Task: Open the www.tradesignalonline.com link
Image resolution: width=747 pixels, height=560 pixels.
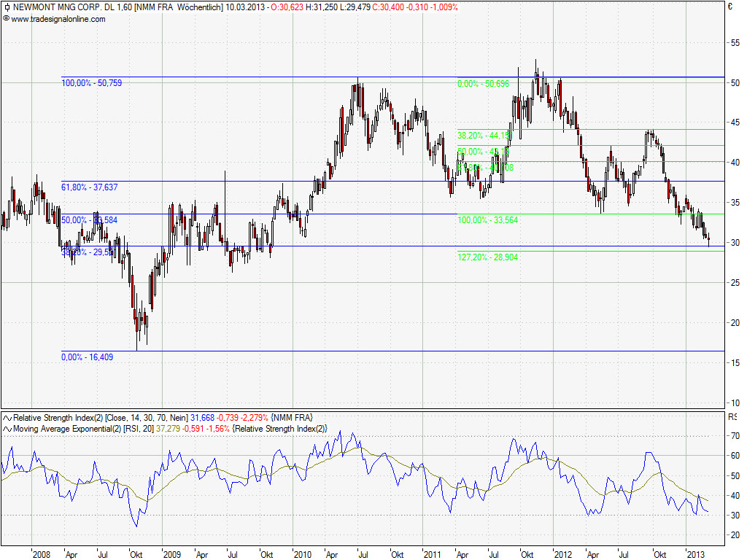Action: (x=58, y=19)
